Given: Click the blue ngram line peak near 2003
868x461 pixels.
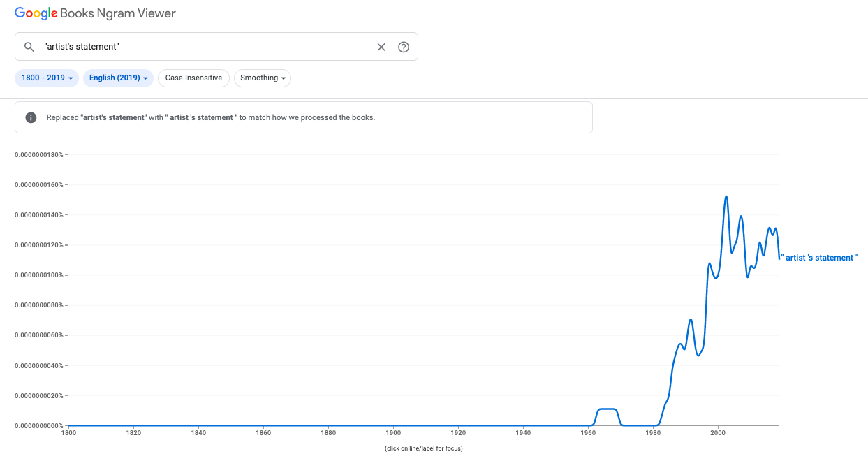Looking at the screenshot, I should [x=726, y=197].
